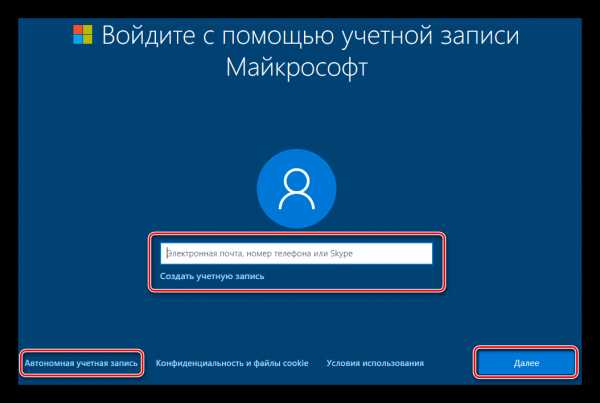Open 'Условия использования' link
The width and height of the screenshot is (600, 403).
(375, 363)
